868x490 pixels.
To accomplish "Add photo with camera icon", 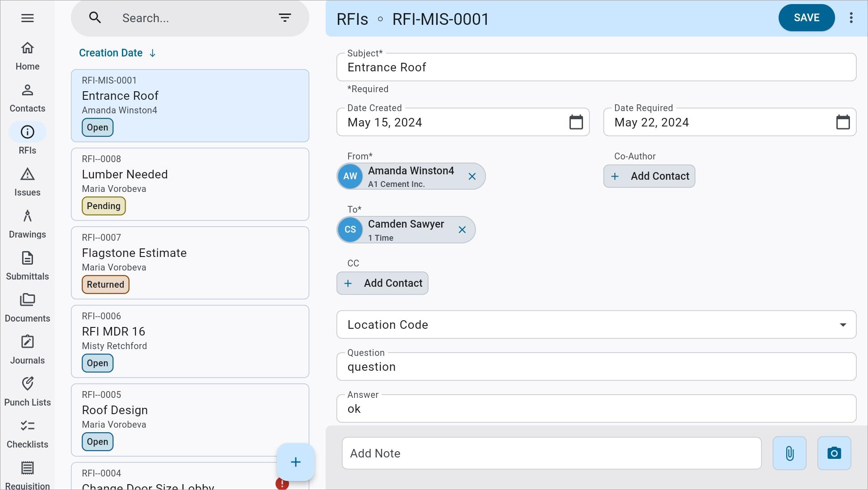I will (x=834, y=453).
